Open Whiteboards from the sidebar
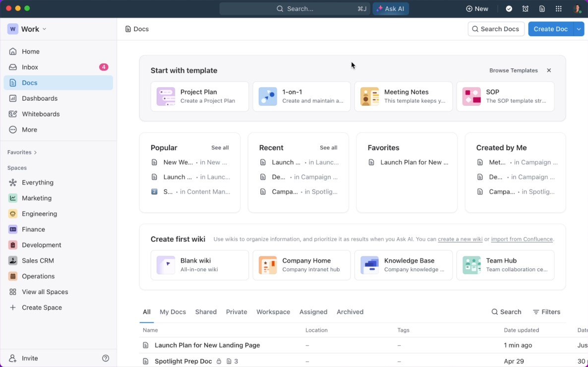The height and width of the screenshot is (367, 588). tap(41, 114)
